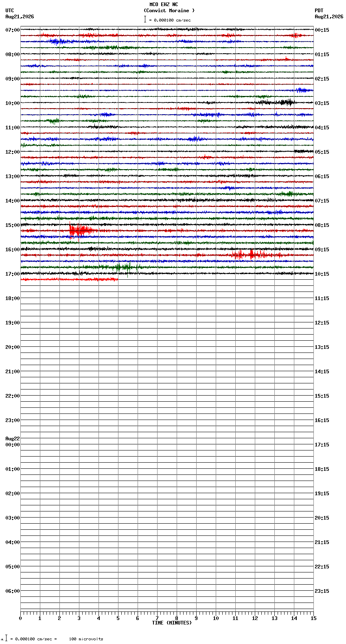Click the 'Aug22' date change label
Image resolution: width=346 pixels, height=644 pixels.
click(12, 439)
